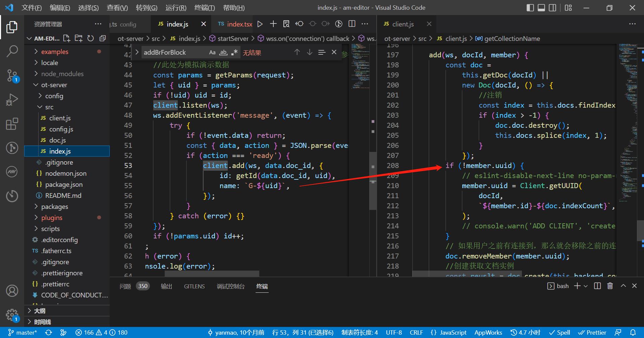This screenshot has height=338, width=644.
Task: Toggle match whole word in find widget
Action: point(223,52)
